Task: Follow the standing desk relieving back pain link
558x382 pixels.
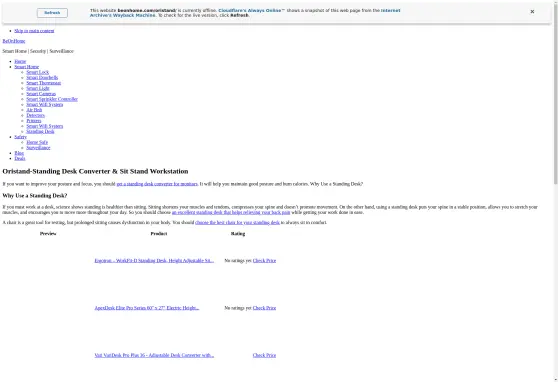Action: pyautogui.click(x=231, y=212)
